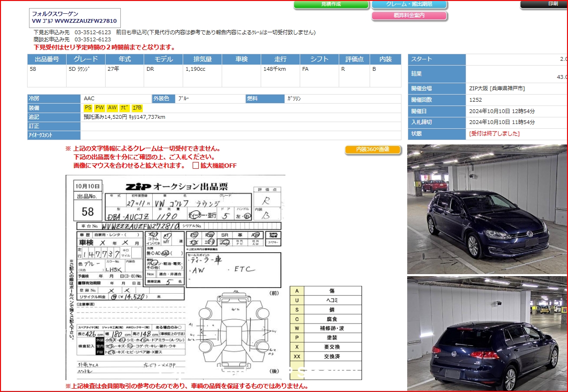
Task: Click legend row S 錆
Action: coord(326,310)
